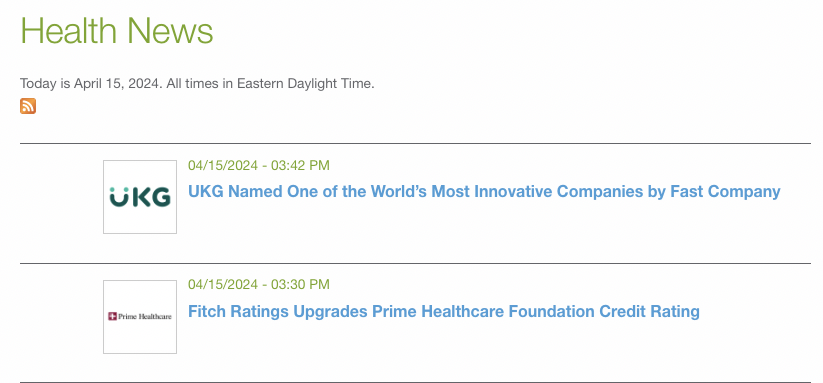Click the red cross icon in Prime Healthcare logo
Image resolution: width=823 pixels, height=383 pixels.
[x=112, y=316]
